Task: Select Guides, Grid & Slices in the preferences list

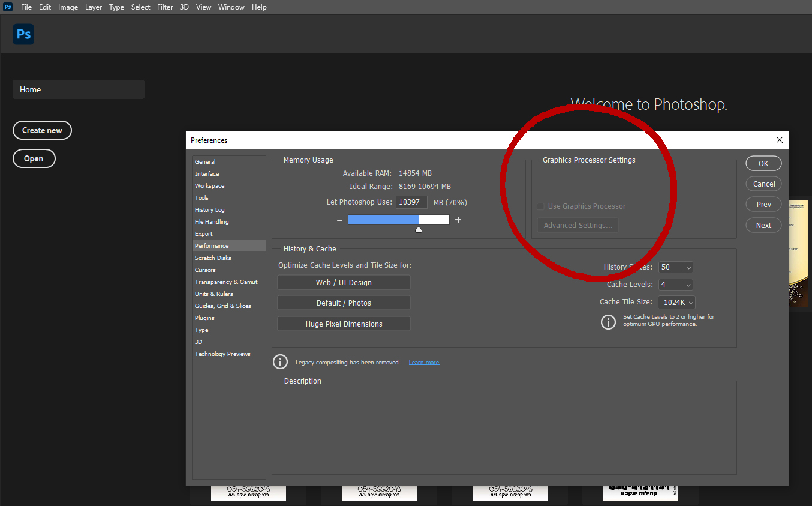Action: coord(229,306)
